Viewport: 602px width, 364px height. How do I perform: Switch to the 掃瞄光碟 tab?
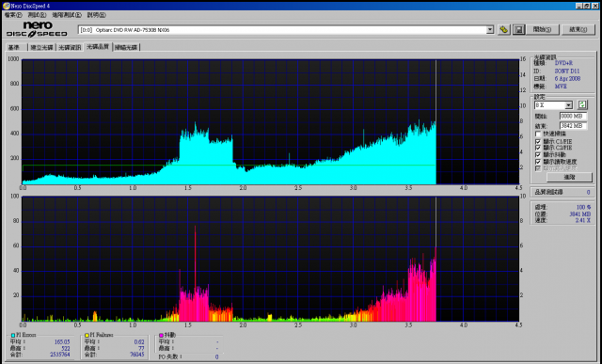coord(126,47)
